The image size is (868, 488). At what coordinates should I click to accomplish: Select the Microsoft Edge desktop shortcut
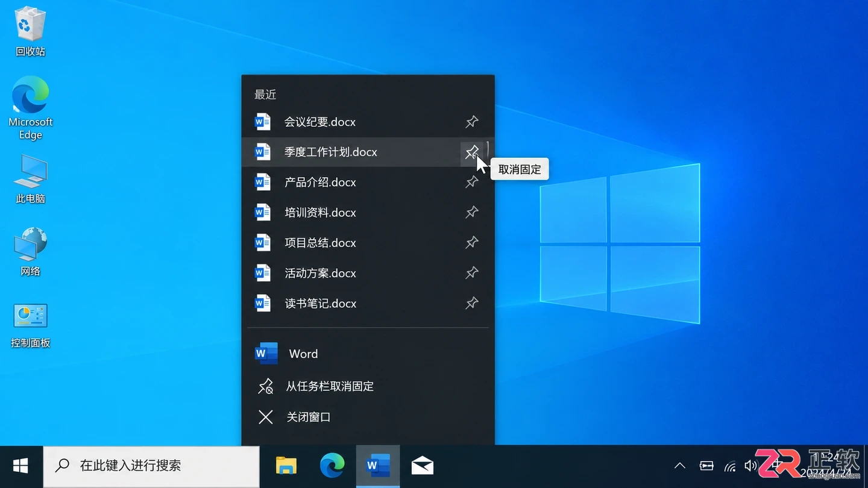[30, 108]
